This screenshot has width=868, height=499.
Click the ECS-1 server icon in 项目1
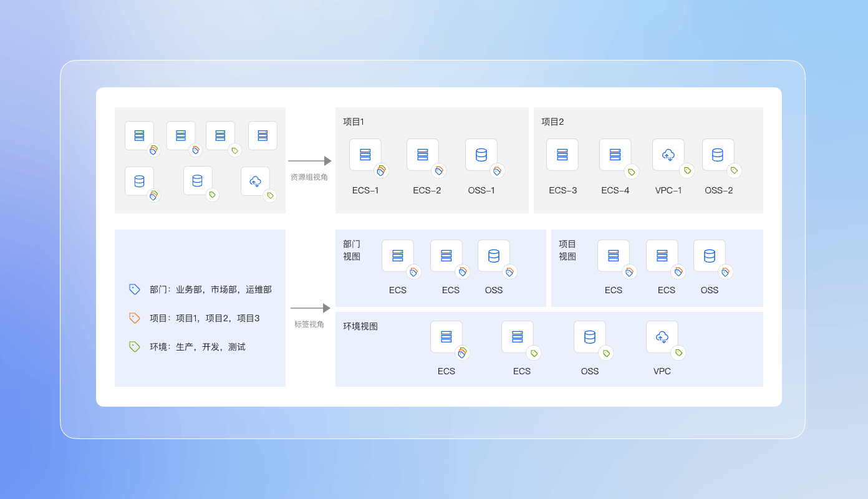pos(365,155)
